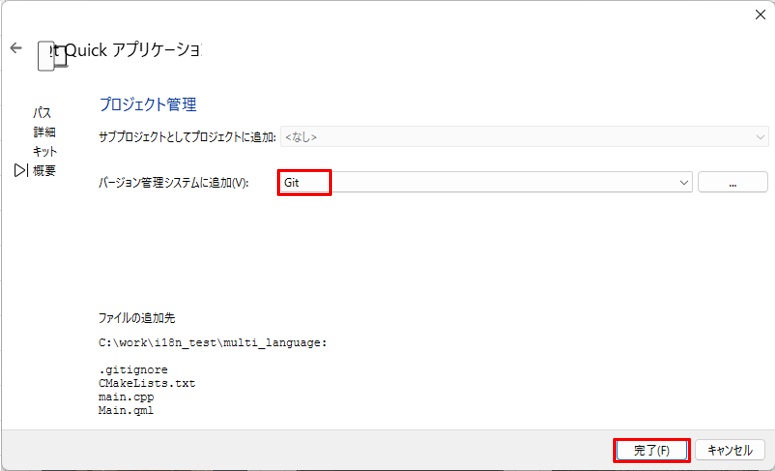Select the 詳細 step in the wizard sidebar
Screen dimensions: 775x471
coord(44,132)
